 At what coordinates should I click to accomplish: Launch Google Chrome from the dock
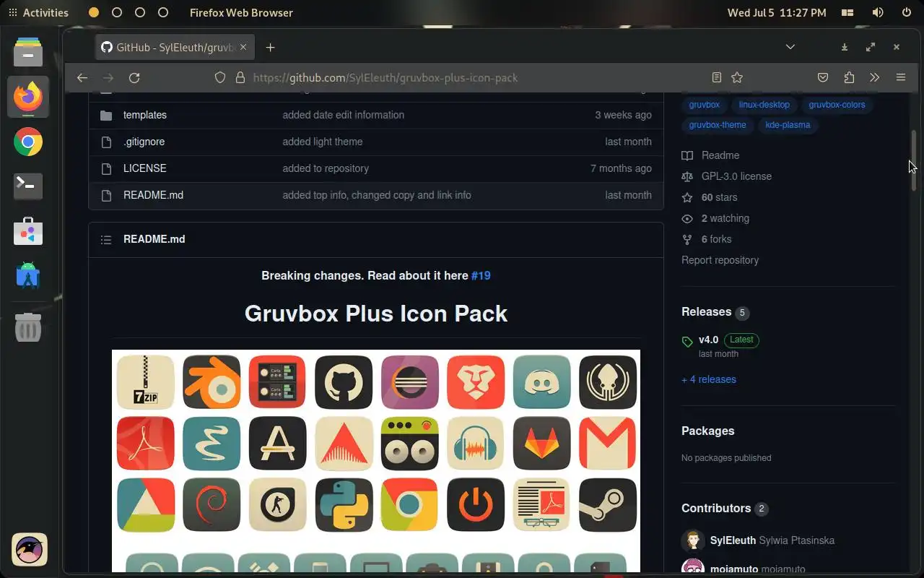coord(28,142)
